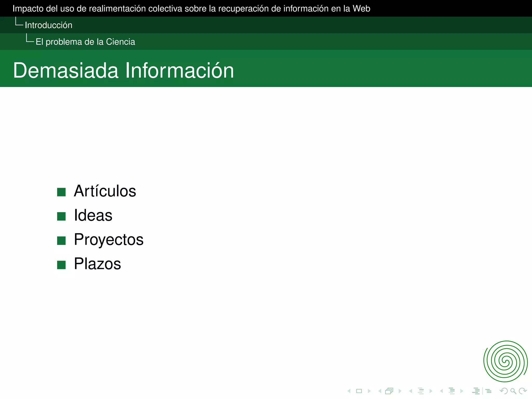Open the presentation title link in header
Image resolution: width=532 pixels, height=399 pixels.
click(191, 9)
